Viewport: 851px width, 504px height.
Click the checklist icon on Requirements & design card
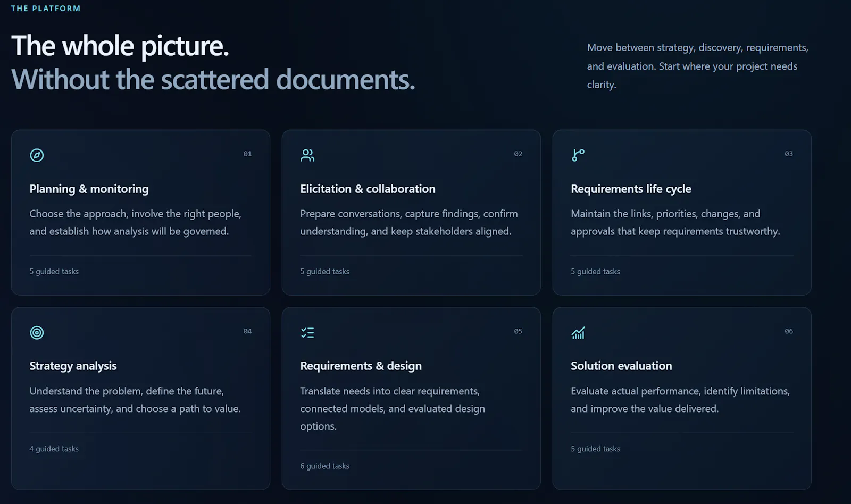(307, 333)
